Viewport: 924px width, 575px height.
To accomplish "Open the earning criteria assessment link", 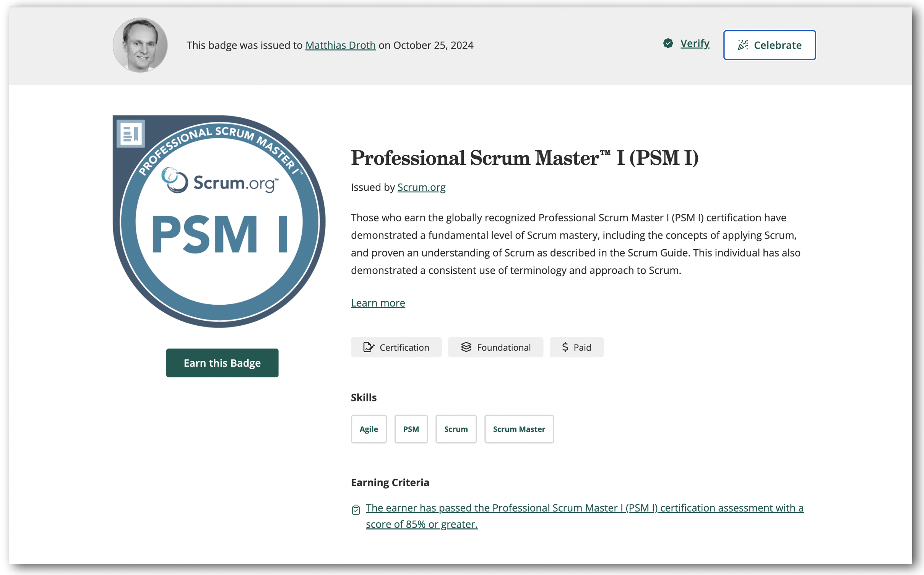I will pos(584,508).
